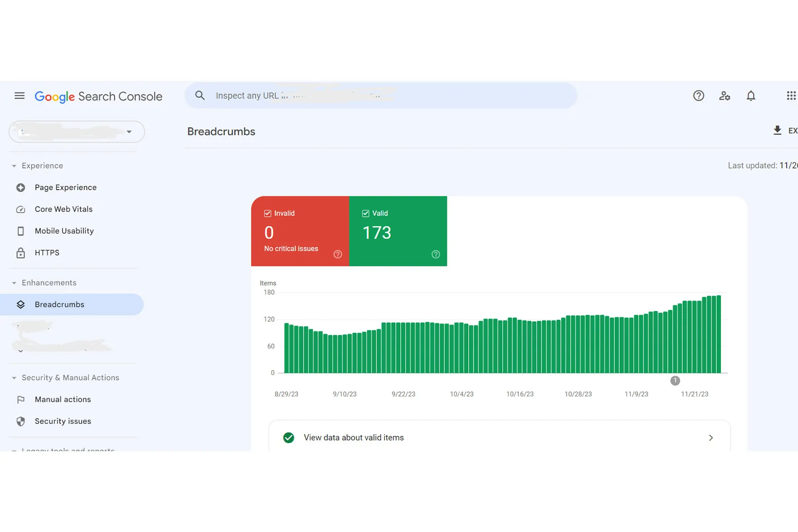Image resolution: width=798 pixels, height=532 pixels.
Task: Click the Page Experience icon
Action: point(21,188)
